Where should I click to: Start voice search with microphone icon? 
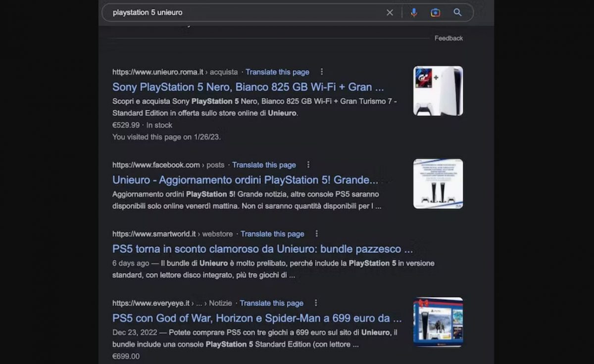414,12
